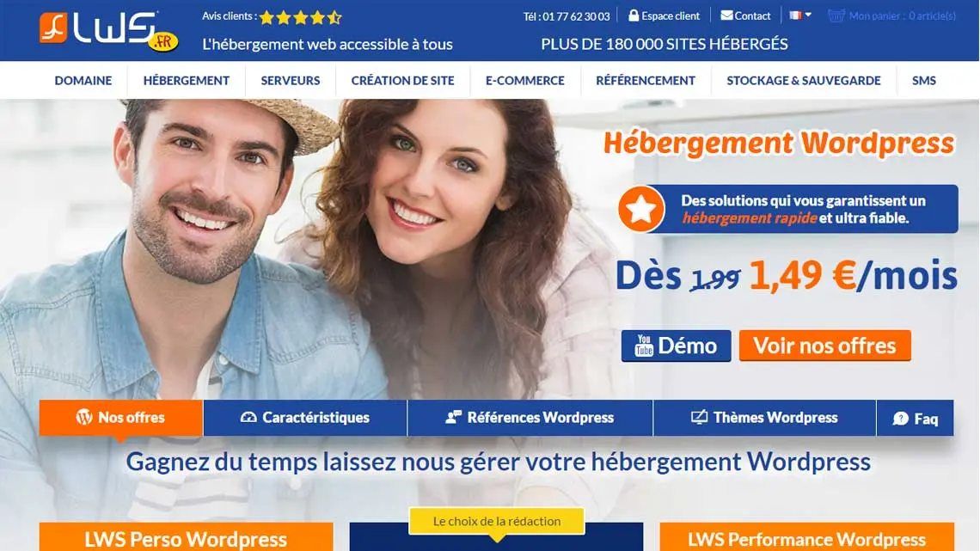
Task: Switch to the Caractéristiques tab
Action: tap(305, 417)
